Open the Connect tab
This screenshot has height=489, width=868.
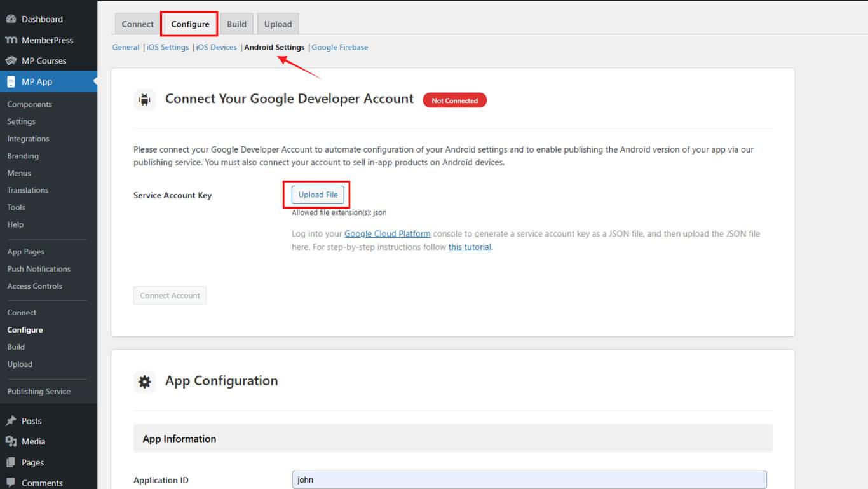137,24
